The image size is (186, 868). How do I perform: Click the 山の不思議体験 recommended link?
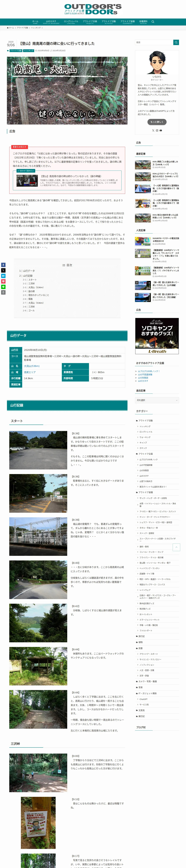(x=145, y=374)
